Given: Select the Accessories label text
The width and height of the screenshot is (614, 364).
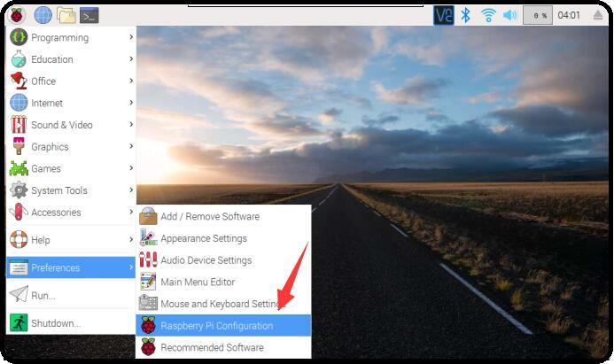Looking at the screenshot, I should click(56, 213).
